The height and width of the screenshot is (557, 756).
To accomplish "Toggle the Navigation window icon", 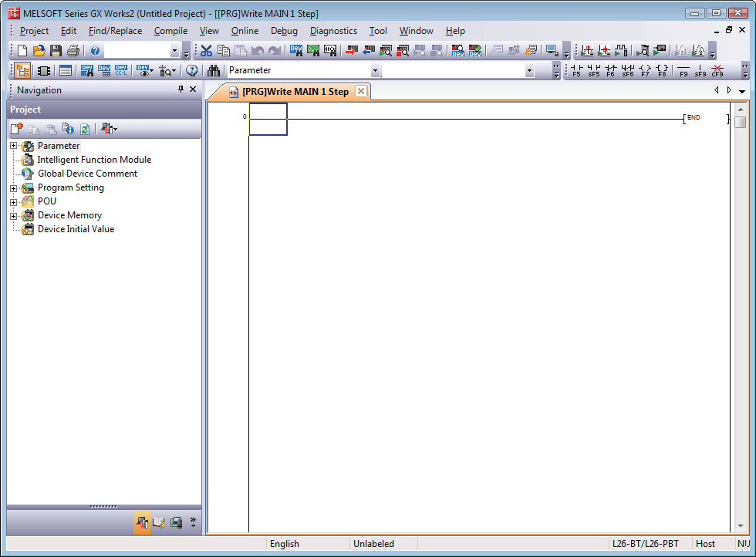I will pos(22,70).
